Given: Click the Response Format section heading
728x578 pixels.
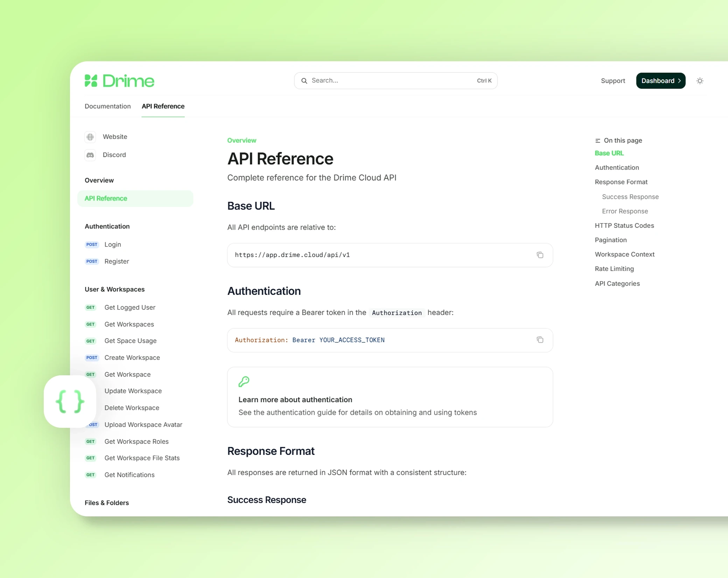Looking at the screenshot, I should point(271,451).
